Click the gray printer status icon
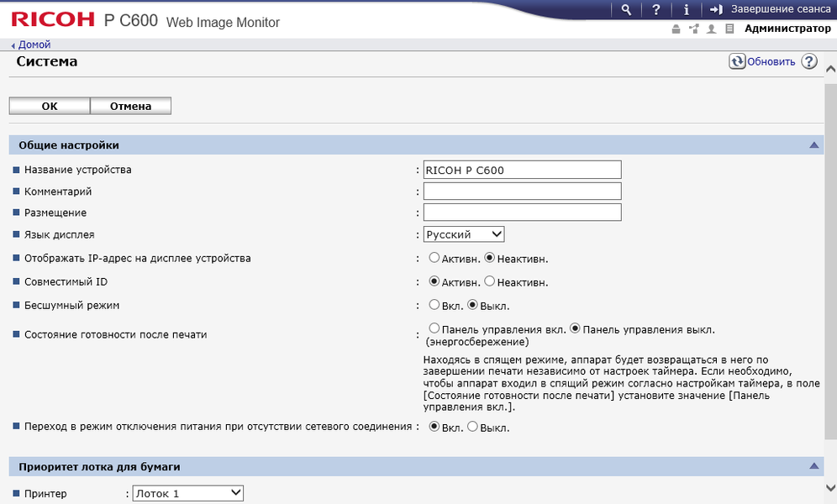Screen dimensions: 837x504 click(x=676, y=29)
